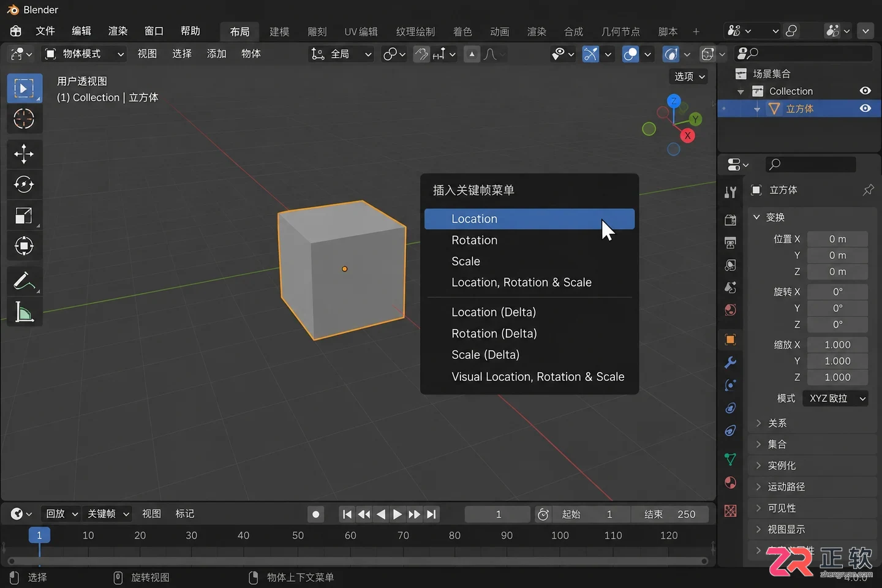Screen dimensions: 882x588
Task: Switch to the 建模 workspace tab
Action: [279, 31]
